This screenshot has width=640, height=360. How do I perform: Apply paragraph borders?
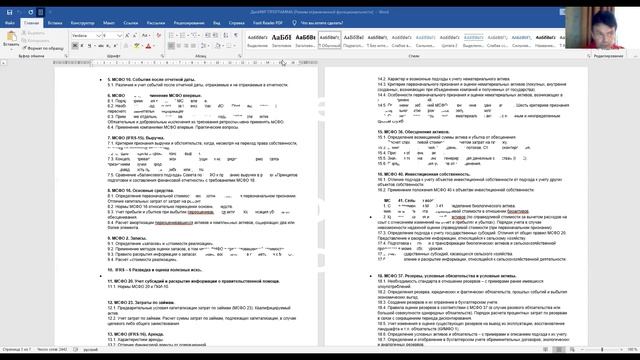(x=229, y=46)
